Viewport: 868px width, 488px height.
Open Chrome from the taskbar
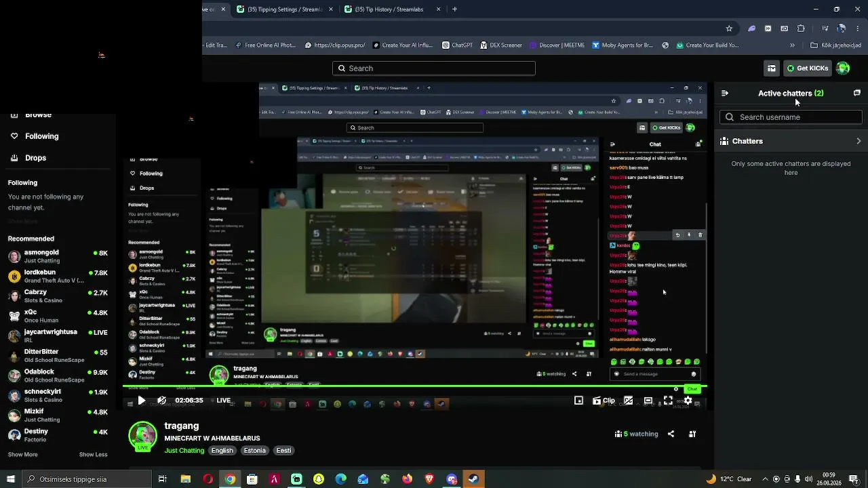pyautogui.click(x=230, y=479)
